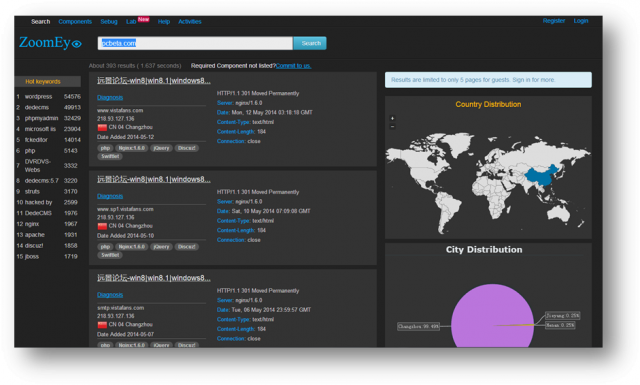
Task: Open Diagnosis for www.vistafans.com result
Action: click(110, 98)
